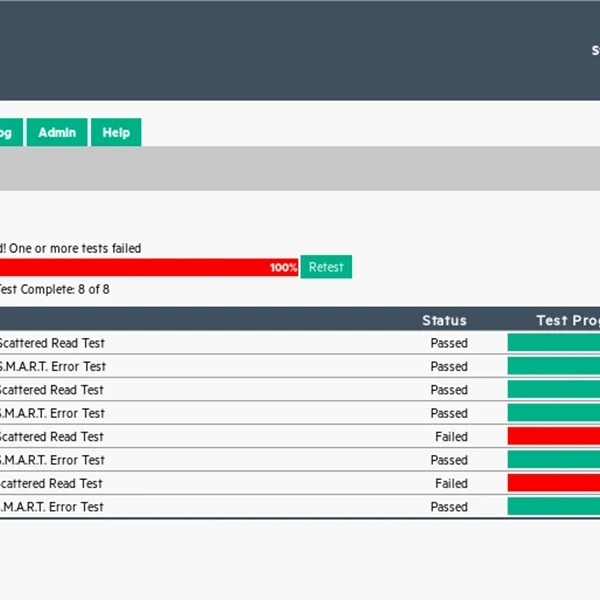
Task: Switch to the partially visible Log tab
Action: pyautogui.click(x=8, y=132)
